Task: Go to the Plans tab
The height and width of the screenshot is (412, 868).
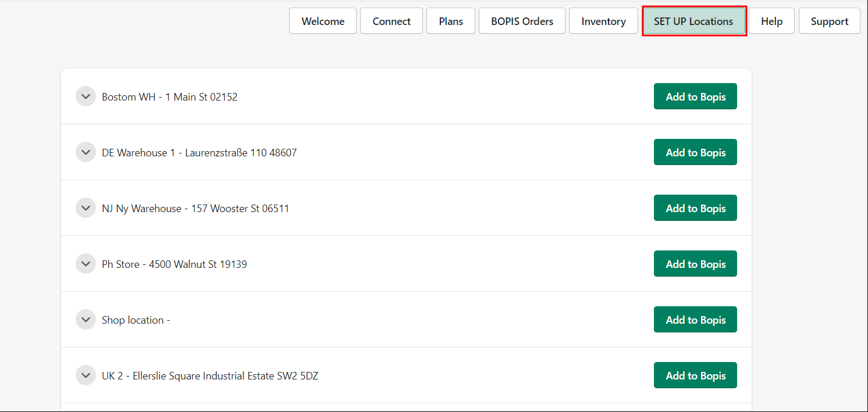Action: (451, 21)
